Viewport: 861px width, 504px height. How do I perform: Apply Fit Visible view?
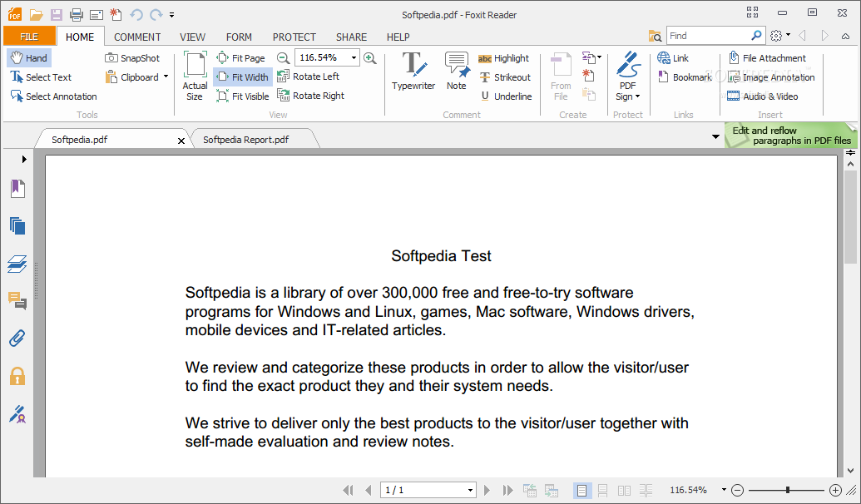coord(243,96)
